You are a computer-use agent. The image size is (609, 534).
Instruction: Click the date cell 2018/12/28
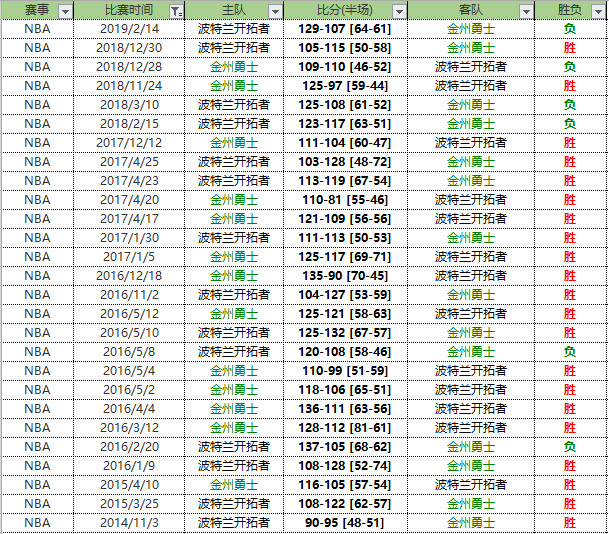click(x=129, y=67)
